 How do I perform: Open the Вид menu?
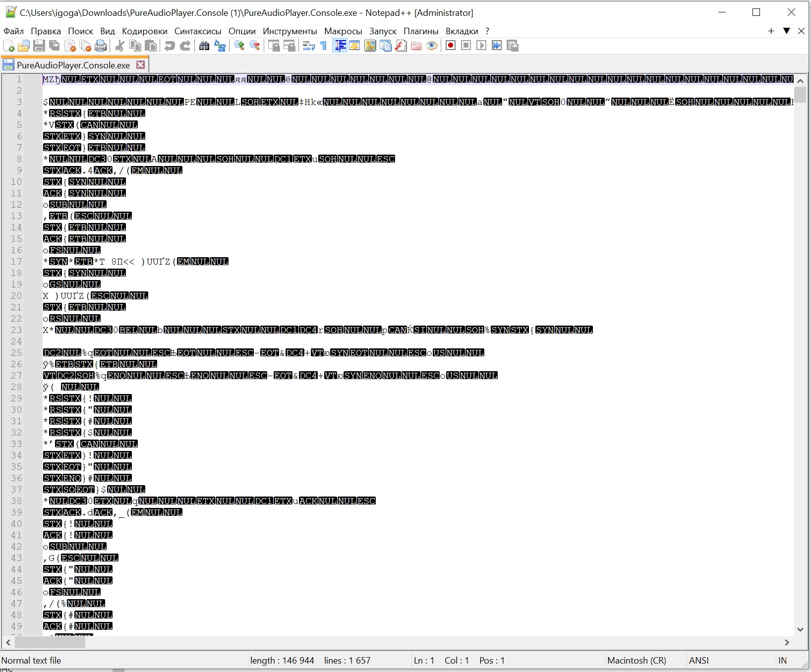pyautogui.click(x=108, y=31)
